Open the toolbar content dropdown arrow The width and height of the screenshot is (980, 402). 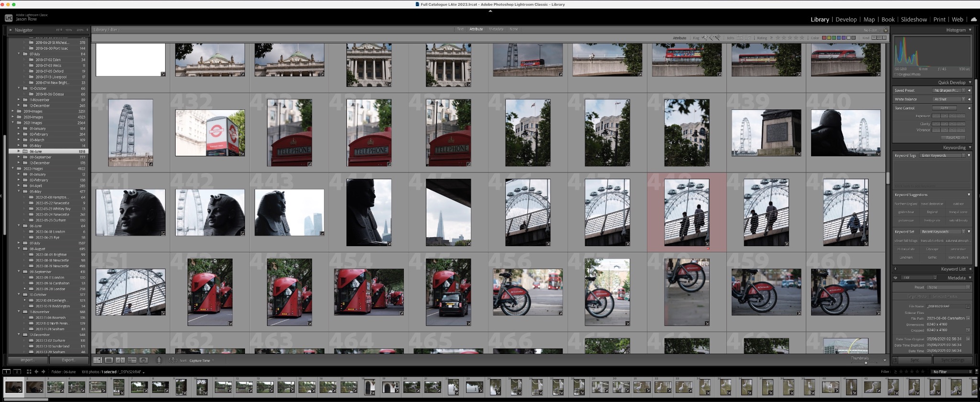click(885, 360)
